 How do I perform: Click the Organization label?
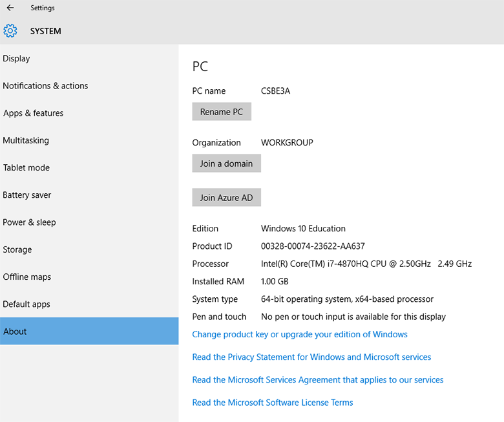pyautogui.click(x=216, y=143)
